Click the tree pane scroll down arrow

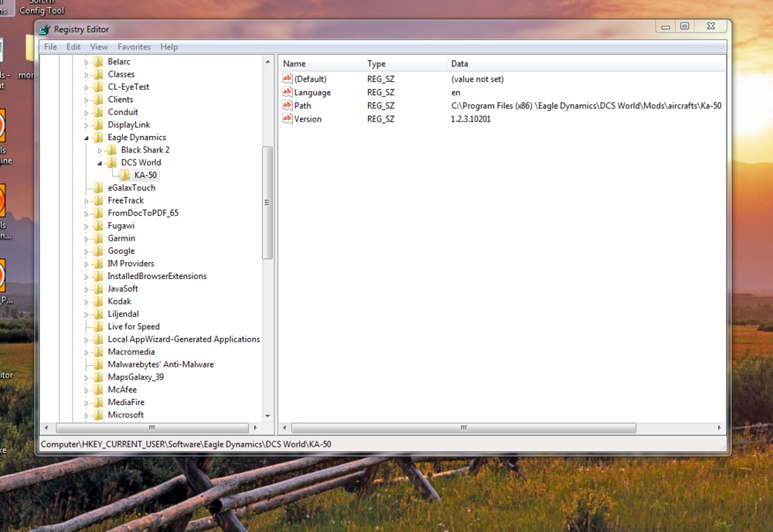tap(267, 416)
